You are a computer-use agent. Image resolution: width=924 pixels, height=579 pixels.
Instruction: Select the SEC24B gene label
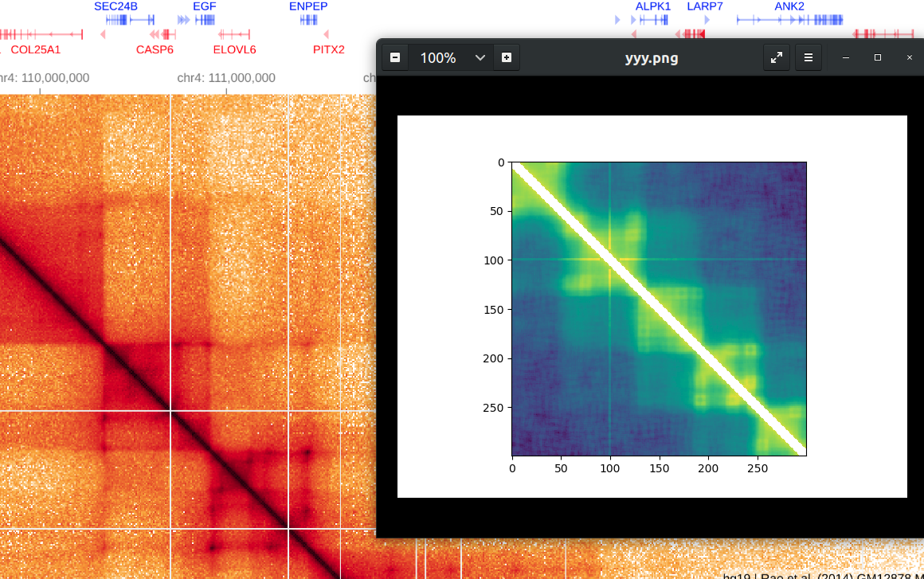pyautogui.click(x=115, y=6)
